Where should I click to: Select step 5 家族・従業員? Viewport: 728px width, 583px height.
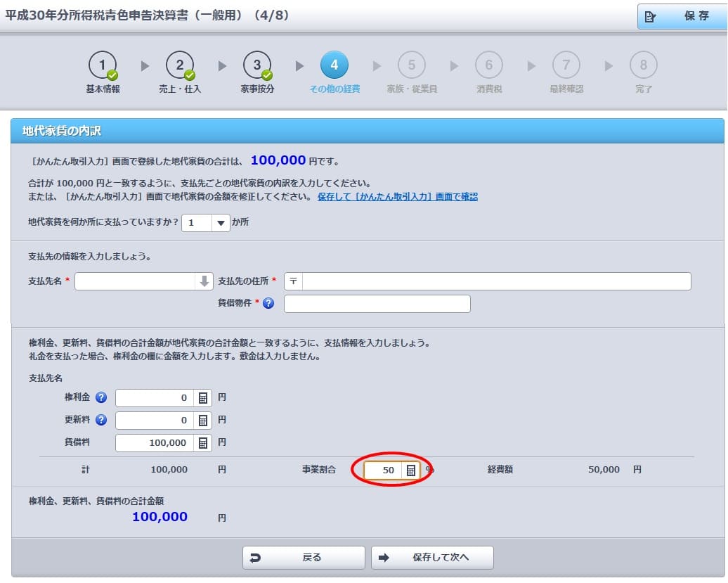click(x=412, y=72)
